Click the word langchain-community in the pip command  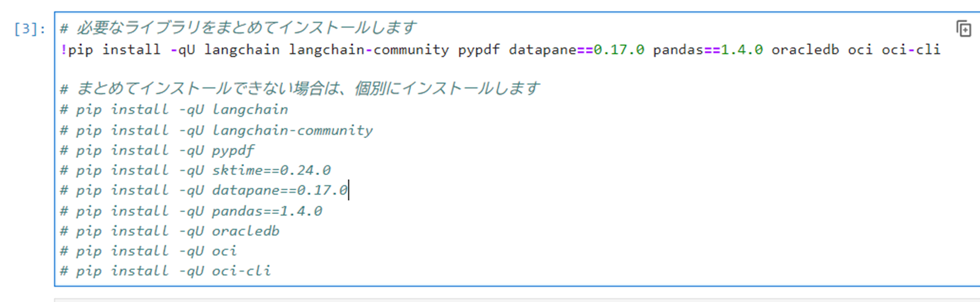[369, 49]
